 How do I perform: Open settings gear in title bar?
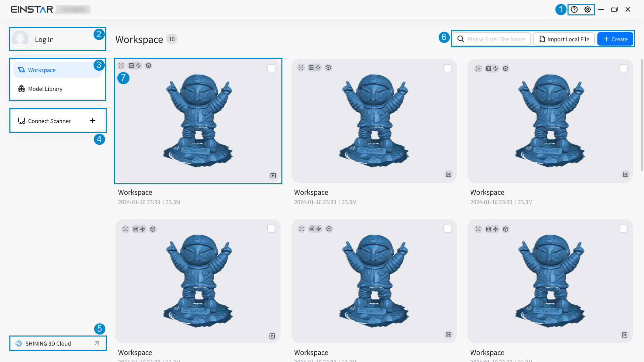point(587,9)
